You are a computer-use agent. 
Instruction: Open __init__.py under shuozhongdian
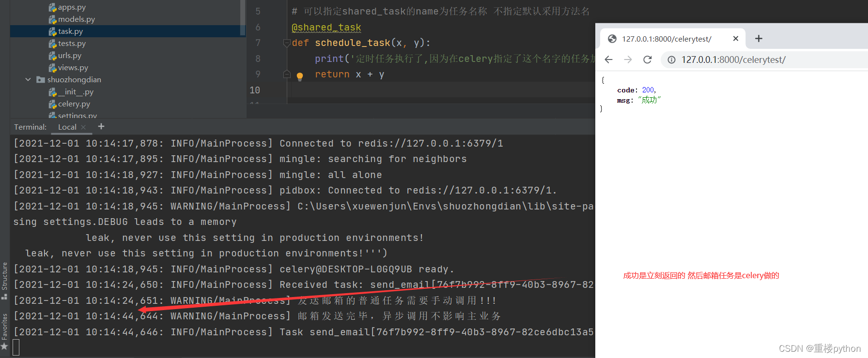pyautogui.click(x=76, y=92)
